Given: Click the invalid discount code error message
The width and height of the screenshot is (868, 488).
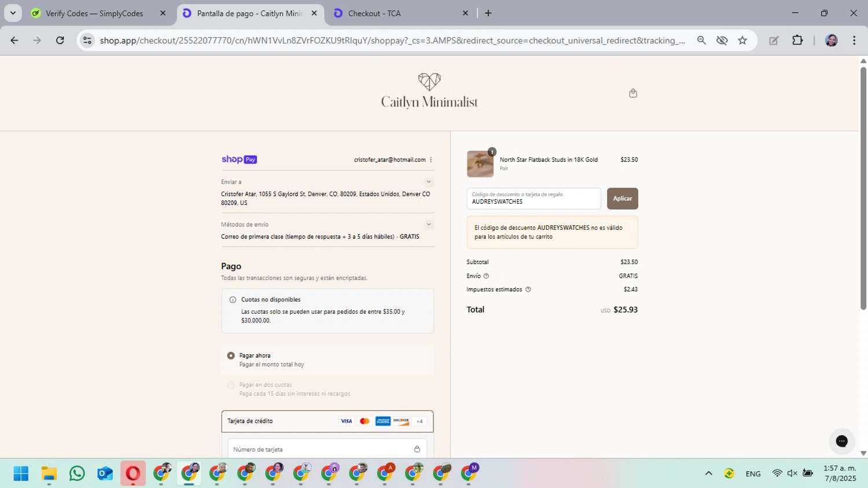Looking at the screenshot, I should [553, 232].
